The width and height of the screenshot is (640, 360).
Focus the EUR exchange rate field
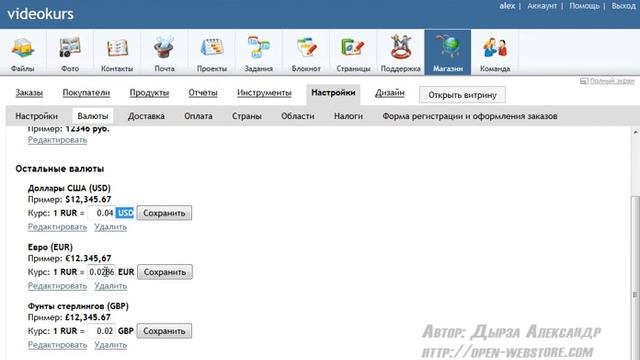click(101, 272)
